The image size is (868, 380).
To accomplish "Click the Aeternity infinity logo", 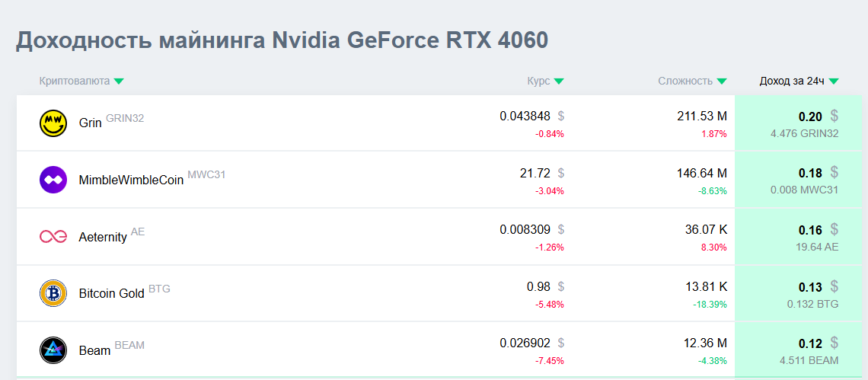I will pyautogui.click(x=53, y=237).
